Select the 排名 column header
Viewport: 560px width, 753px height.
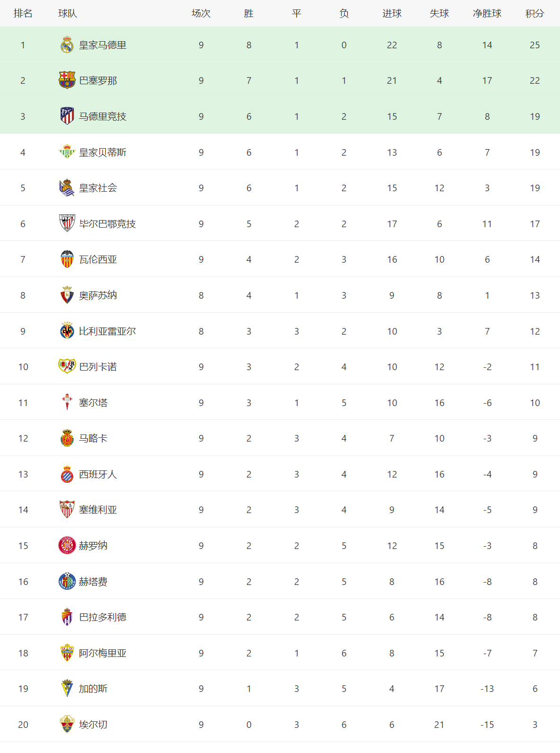click(x=23, y=14)
